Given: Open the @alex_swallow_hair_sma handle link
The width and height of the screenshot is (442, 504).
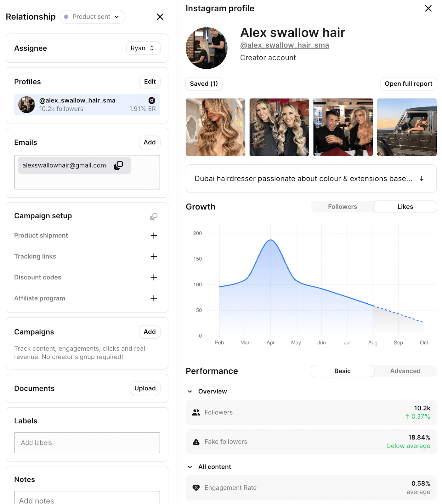Looking at the screenshot, I should coord(285,45).
